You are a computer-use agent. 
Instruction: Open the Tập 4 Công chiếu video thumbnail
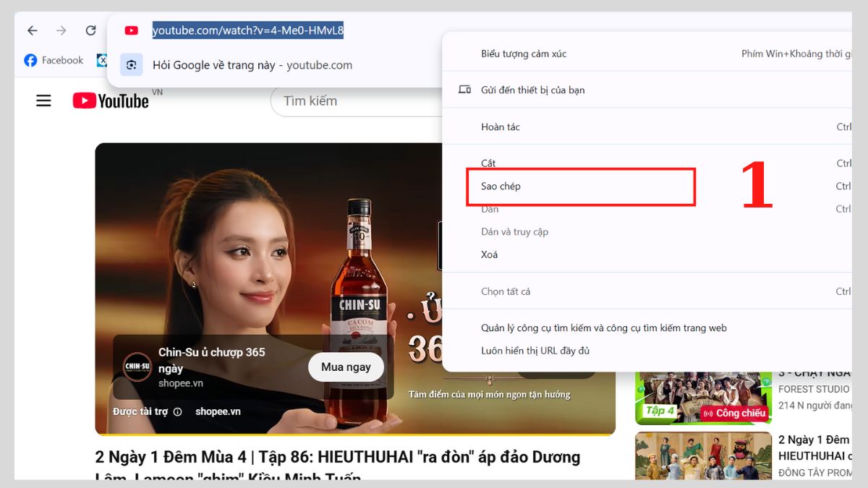pyautogui.click(x=702, y=398)
